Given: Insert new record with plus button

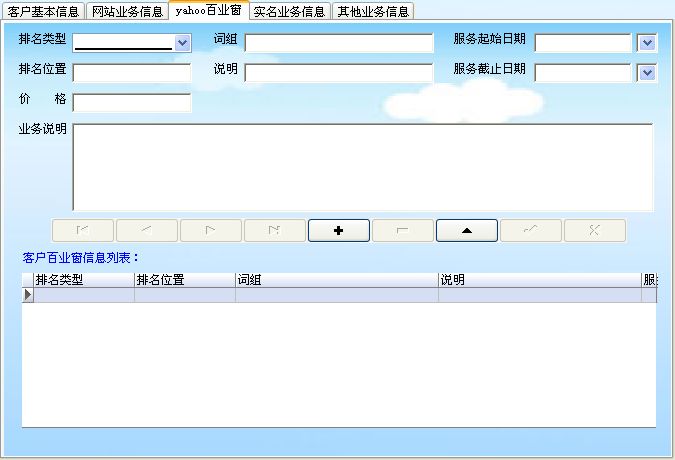Looking at the screenshot, I should 339,230.
